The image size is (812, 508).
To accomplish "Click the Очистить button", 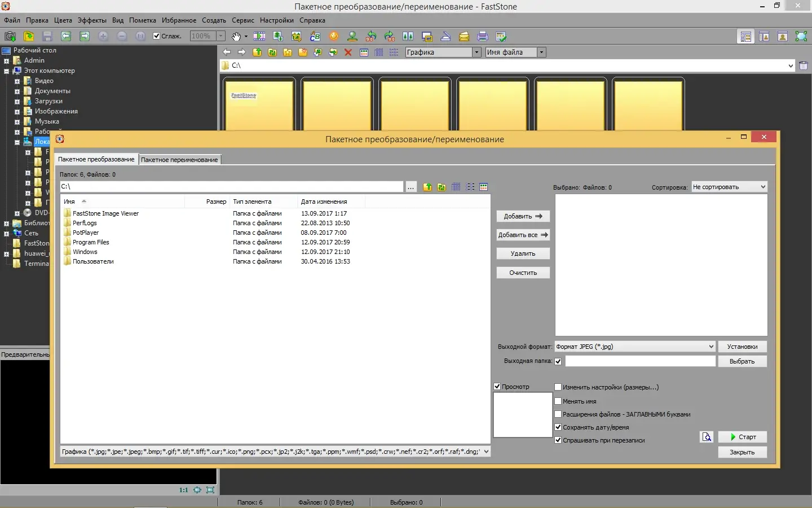I will coord(523,273).
